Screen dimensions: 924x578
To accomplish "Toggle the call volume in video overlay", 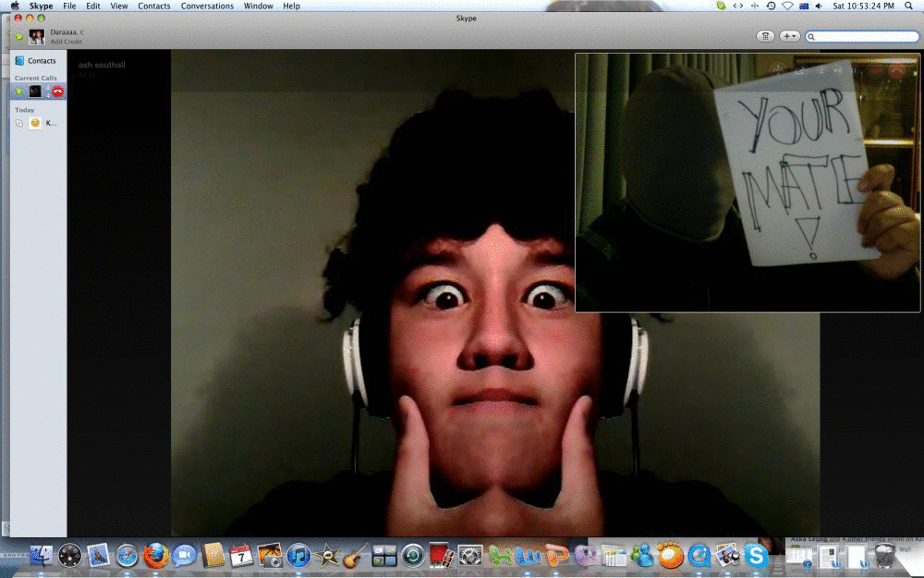I will click(838, 70).
